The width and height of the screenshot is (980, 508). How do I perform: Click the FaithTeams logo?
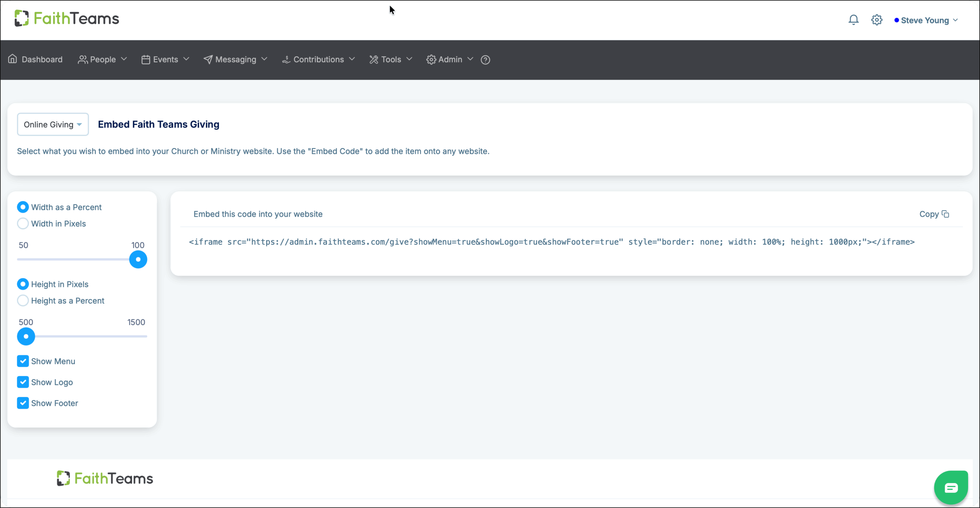(66, 18)
